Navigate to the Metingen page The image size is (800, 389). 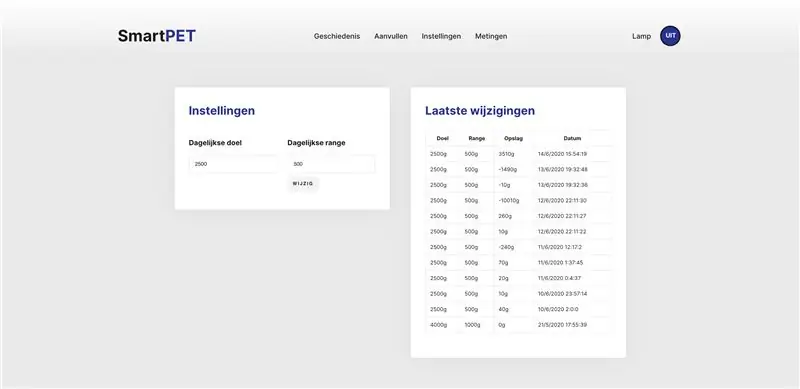[x=491, y=36]
